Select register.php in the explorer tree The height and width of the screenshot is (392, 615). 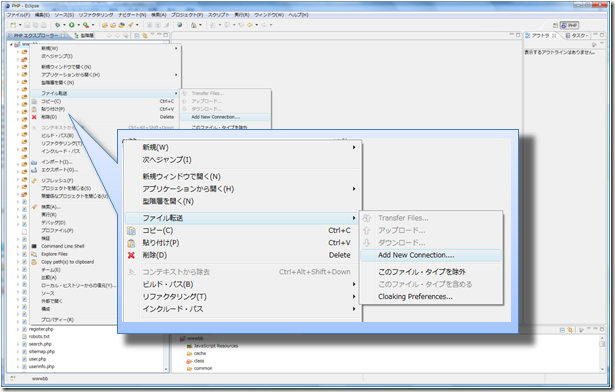[41, 329]
